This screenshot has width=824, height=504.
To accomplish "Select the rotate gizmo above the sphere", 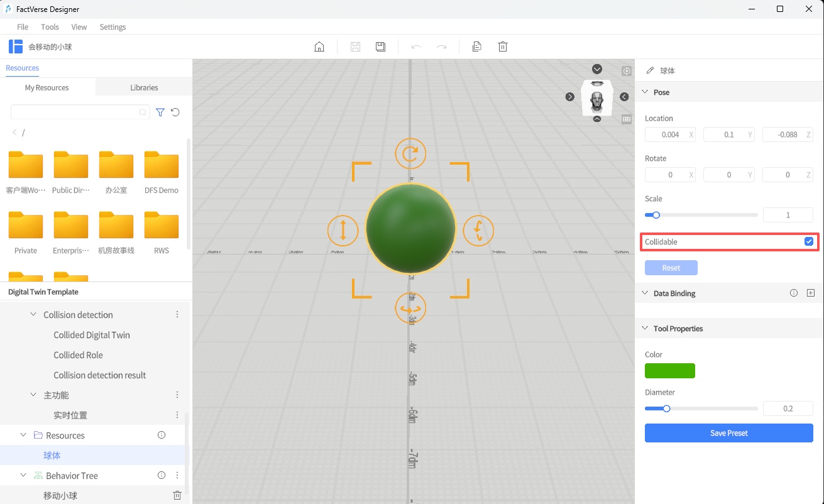I will pos(410,153).
